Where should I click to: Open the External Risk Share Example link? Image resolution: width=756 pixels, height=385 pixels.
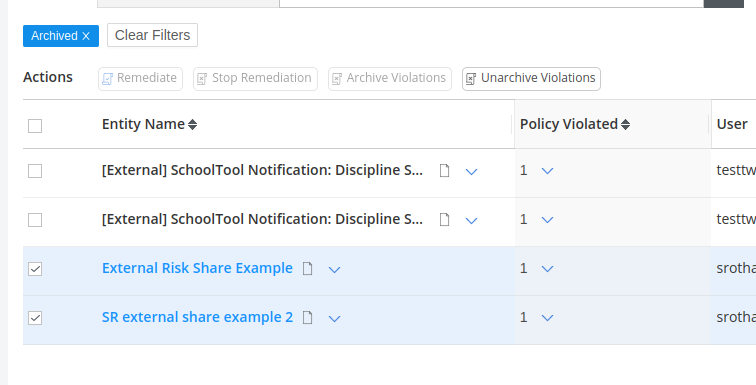point(197,268)
